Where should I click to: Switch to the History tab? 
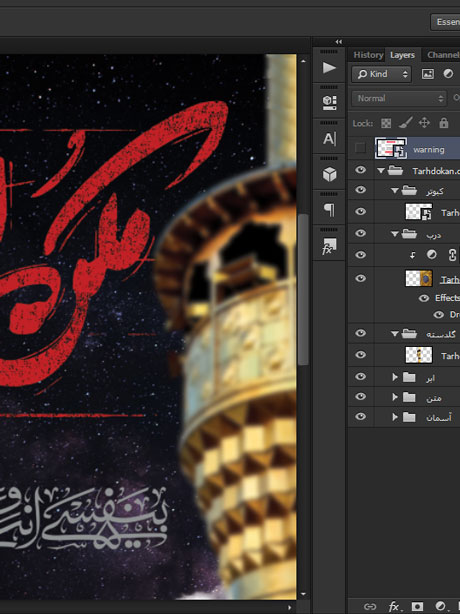point(368,55)
